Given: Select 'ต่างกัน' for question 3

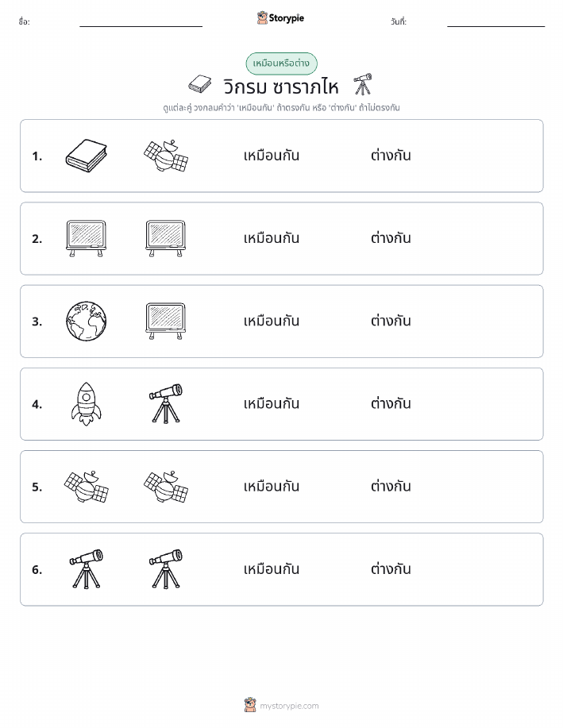Looking at the screenshot, I should point(391,321).
